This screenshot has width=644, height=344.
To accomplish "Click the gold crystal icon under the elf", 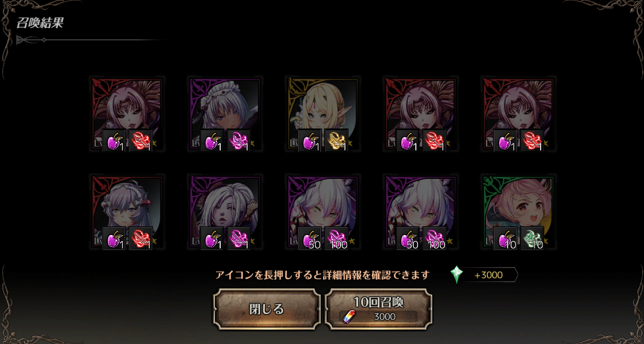I will pos(336,141).
